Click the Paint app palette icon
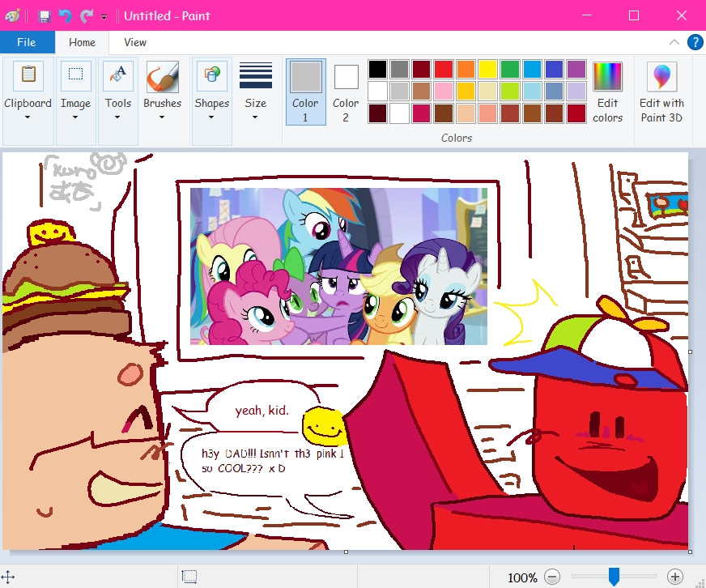The width and height of the screenshot is (706, 588). 12,15
